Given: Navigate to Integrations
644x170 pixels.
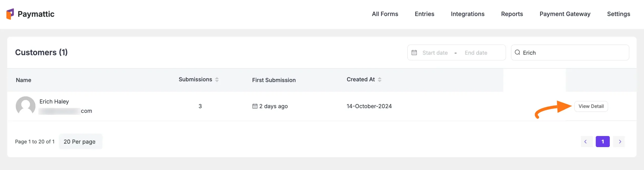Looking at the screenshot, I should tap(467, 14).
